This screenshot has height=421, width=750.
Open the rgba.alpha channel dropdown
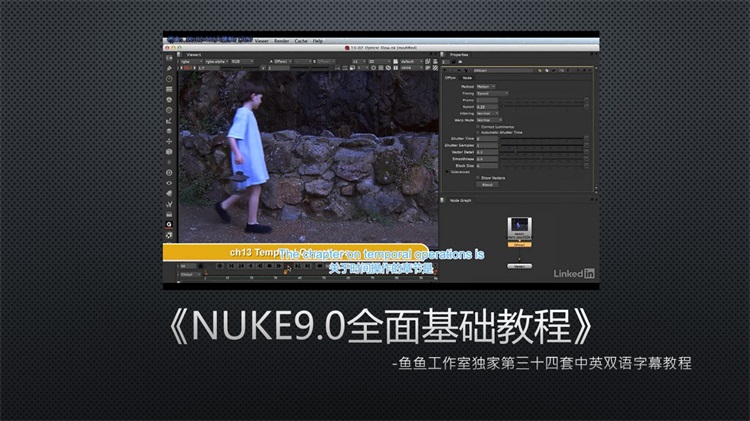(x=217, y=62)
